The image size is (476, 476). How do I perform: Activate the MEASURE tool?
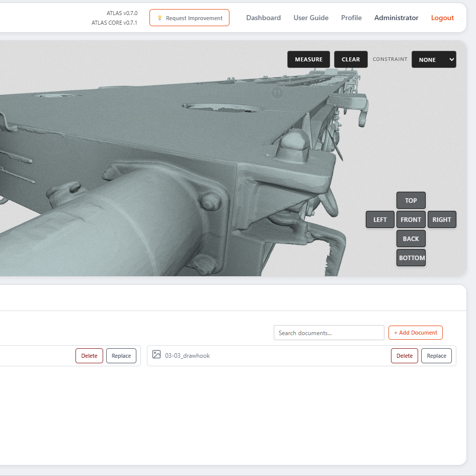pyautogui.click(x=309, y=59)
